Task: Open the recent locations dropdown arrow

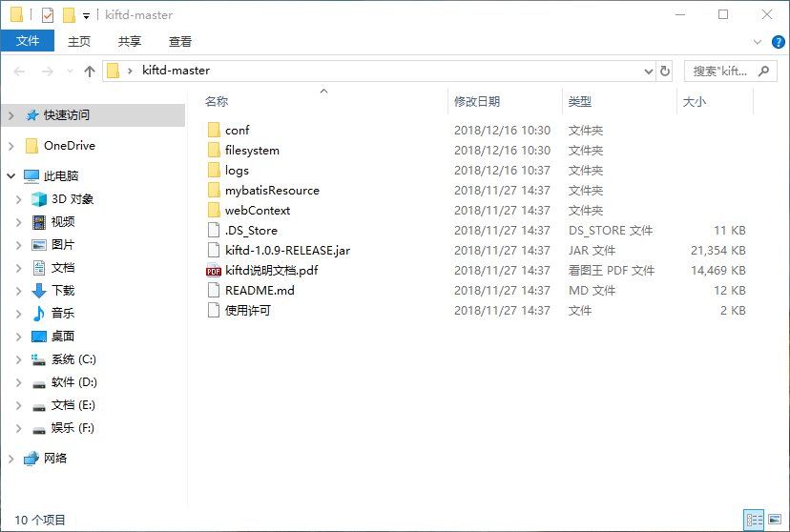Action: click(x=70, y=72)
